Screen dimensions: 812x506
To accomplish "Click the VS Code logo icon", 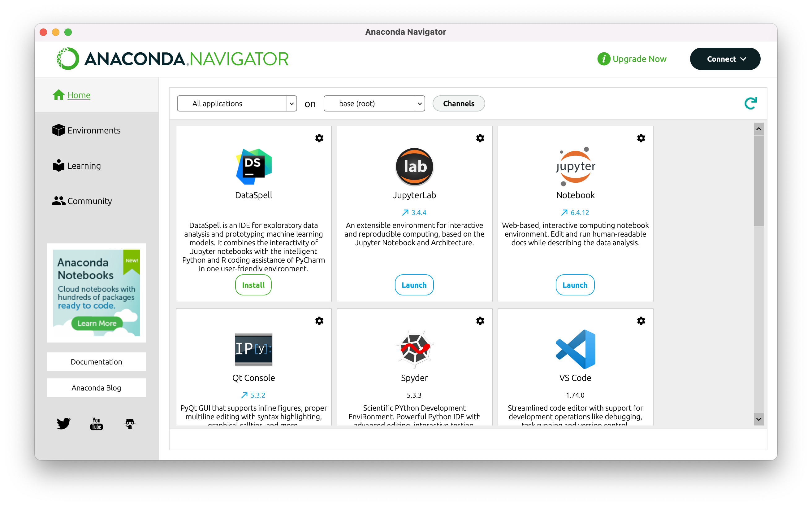I will coord(576,349).
